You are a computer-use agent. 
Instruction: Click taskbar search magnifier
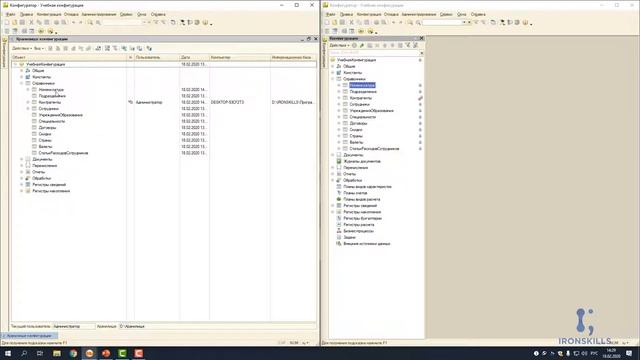pos(24,353)
